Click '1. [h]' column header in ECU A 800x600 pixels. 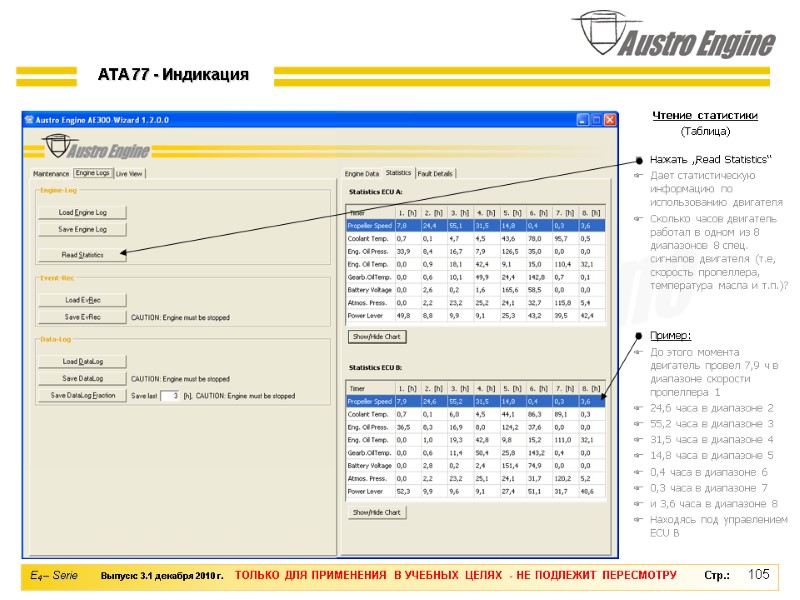tap(408, 213)
